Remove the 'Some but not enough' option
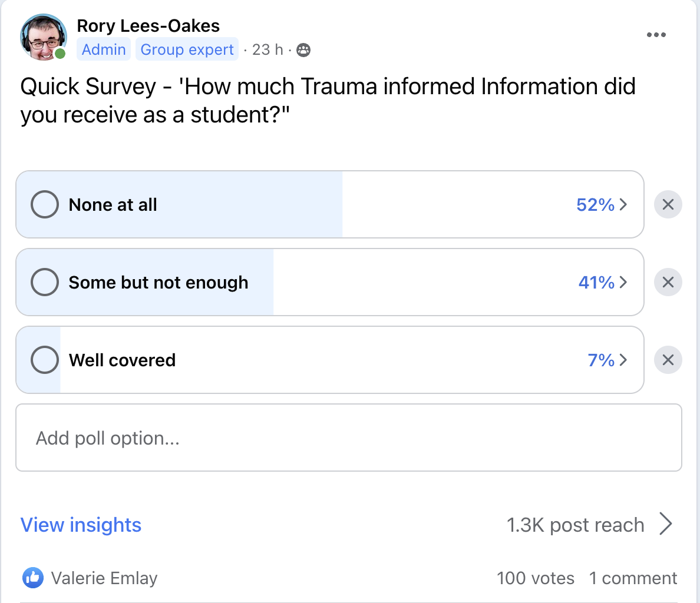 668,283
